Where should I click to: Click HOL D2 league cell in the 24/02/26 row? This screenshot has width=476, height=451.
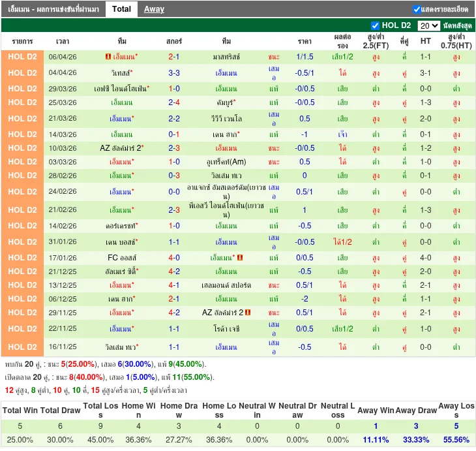tap(22, 192)
